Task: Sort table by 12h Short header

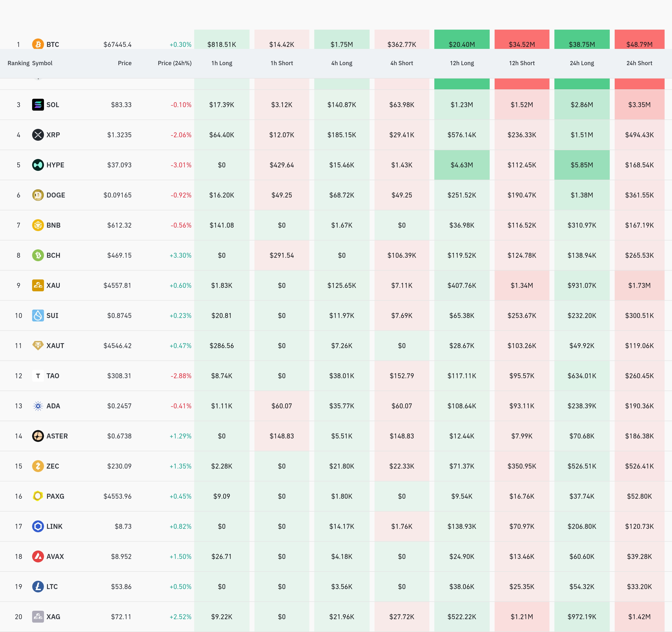Action: (522, 63)
